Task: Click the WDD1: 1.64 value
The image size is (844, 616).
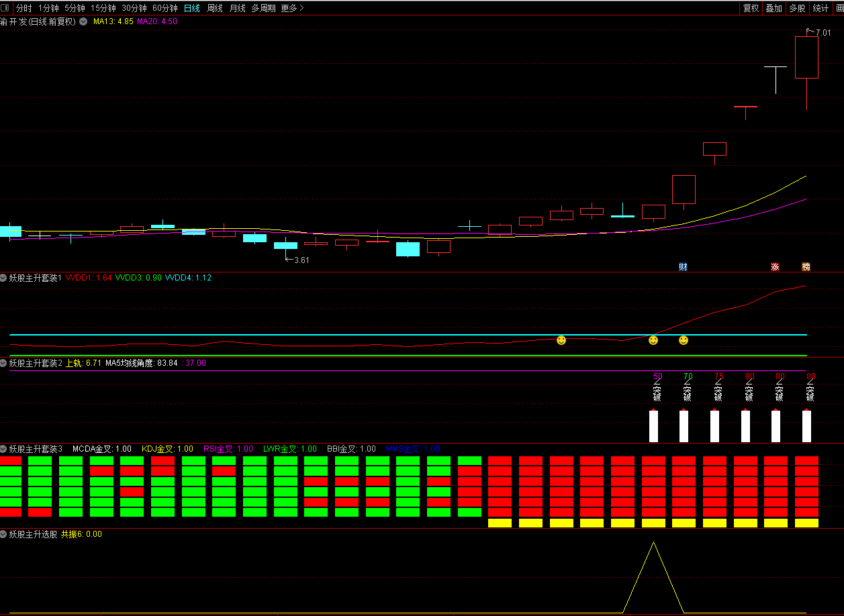Action: click(89, 277)
